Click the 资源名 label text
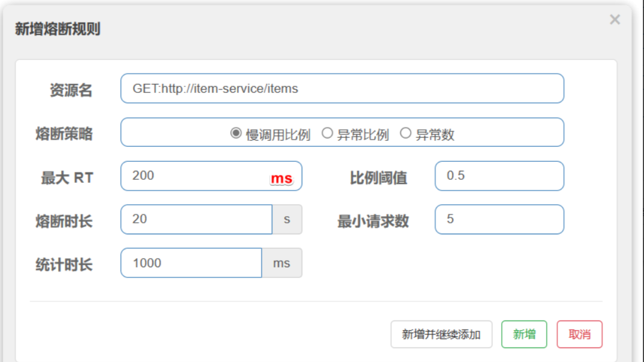Image resolution: width=644 pixels, height=362 pixels. coord(71,90)
